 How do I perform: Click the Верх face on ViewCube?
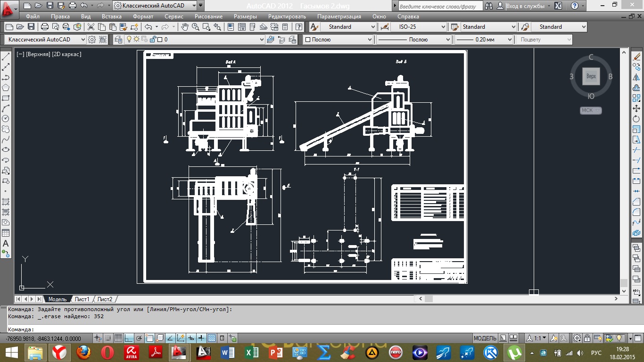click(x=591, y=76)
